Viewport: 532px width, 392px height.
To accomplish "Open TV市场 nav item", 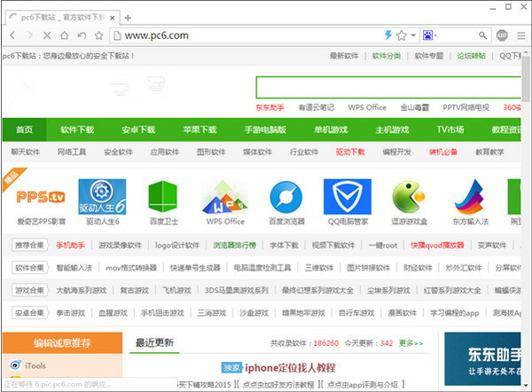I will click(x=450, y=129).
